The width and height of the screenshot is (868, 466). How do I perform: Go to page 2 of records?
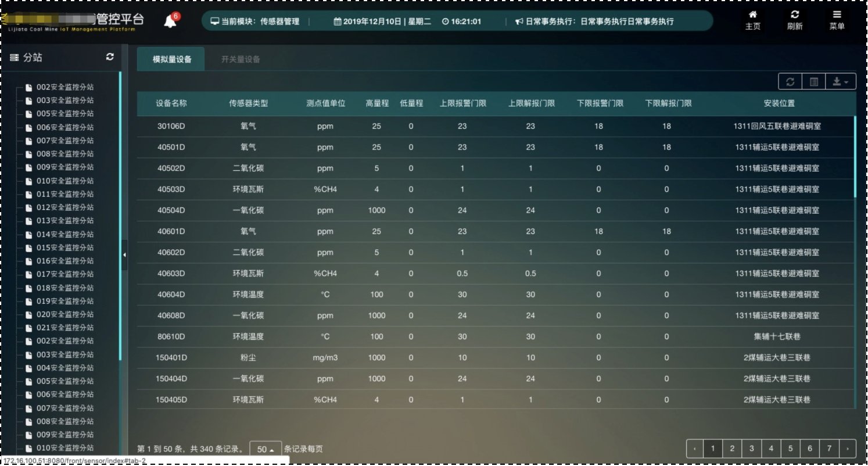(732, 449)
